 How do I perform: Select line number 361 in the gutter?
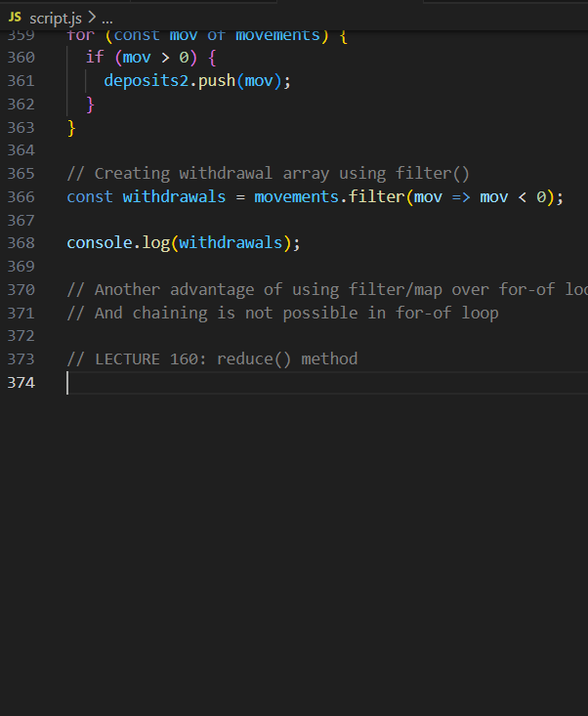click(21, 81)
